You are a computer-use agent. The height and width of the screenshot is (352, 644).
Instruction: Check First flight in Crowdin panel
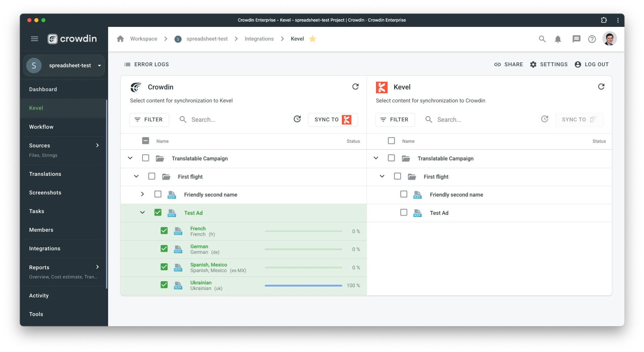pyautogui.click(x=152, y=176)
